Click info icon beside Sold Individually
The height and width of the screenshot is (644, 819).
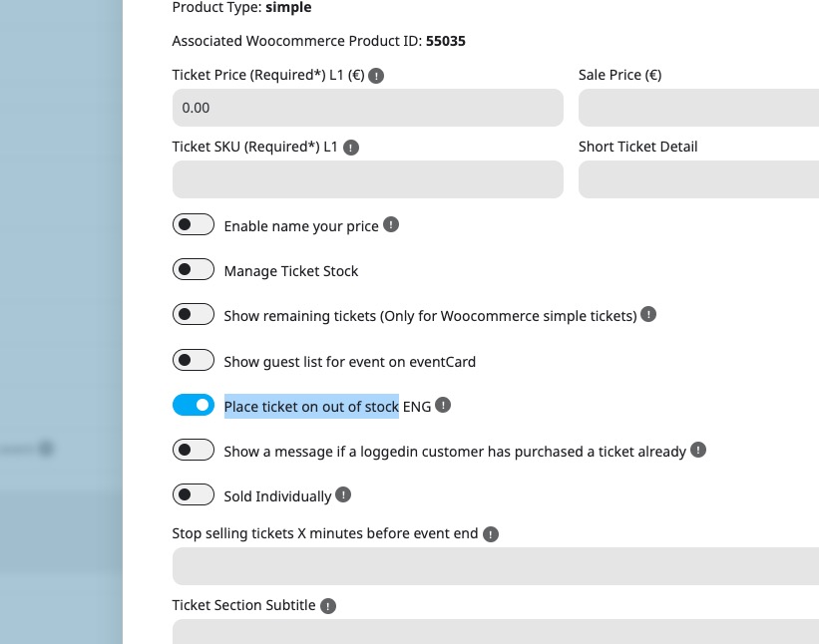(x=342, y=494)
